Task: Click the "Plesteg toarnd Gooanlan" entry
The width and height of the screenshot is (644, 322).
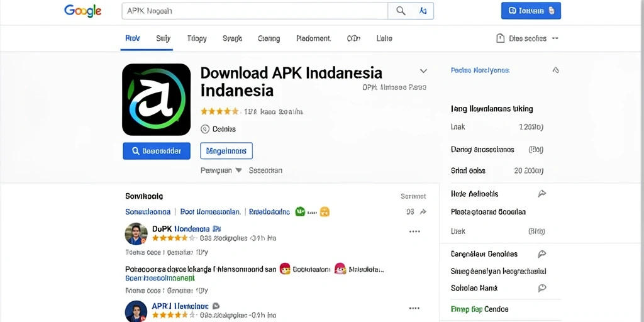Action: tap(488, 212)
